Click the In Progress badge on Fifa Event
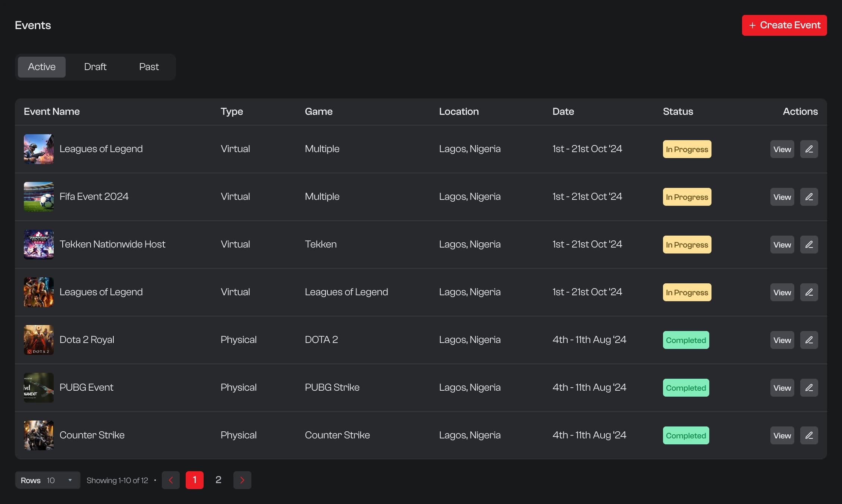The width and height of the screenshot is (842, 504). click(x=687, y=196)
